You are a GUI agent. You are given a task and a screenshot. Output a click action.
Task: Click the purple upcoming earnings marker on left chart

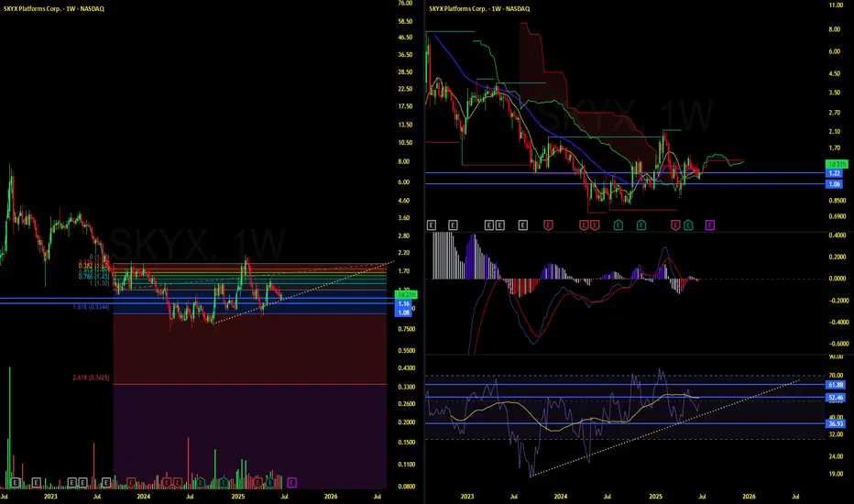[x=292, y=482]
